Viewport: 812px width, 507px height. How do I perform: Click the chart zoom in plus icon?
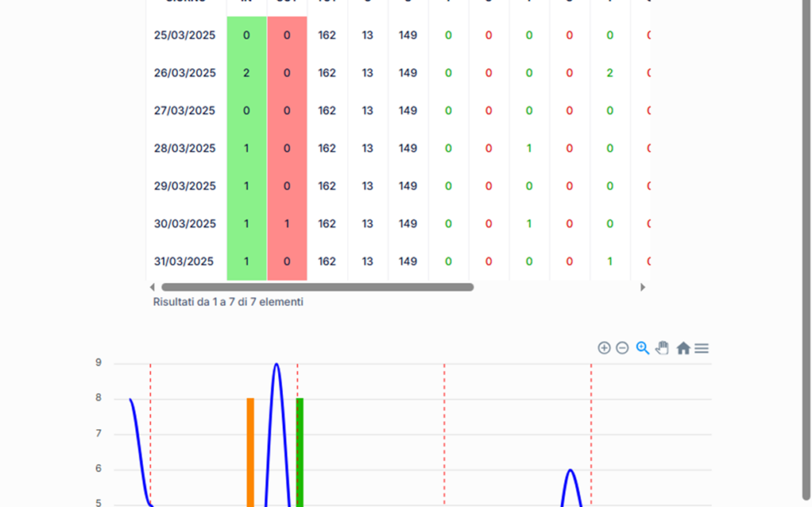[604, 348]
